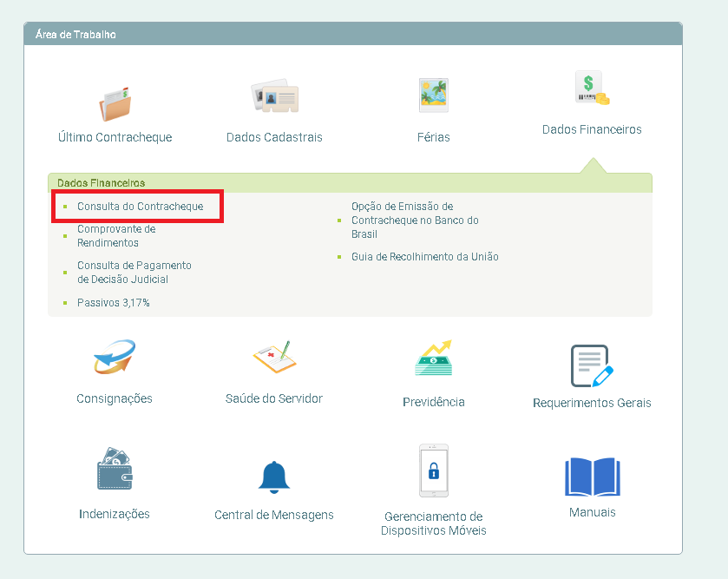This screenshot has height=579, width=728.
Task: Select the Dados Financeiros money icon
Action: point(592,89)
